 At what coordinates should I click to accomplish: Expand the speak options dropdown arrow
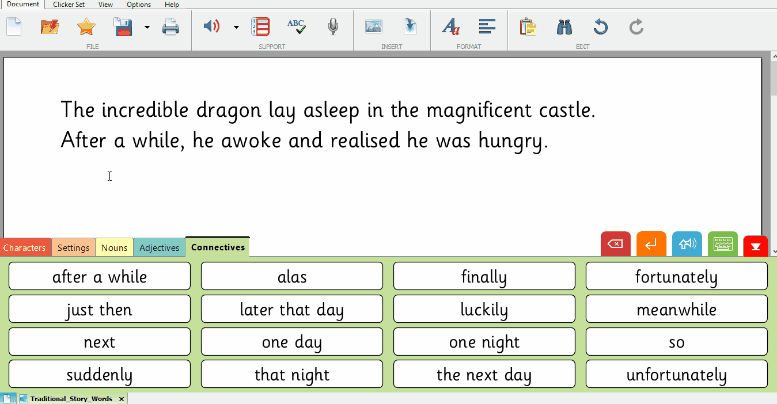(236, 27)
